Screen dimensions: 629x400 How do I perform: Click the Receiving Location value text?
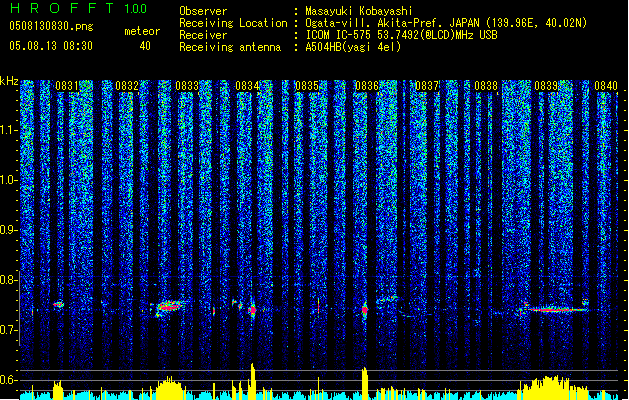point(446,23)
